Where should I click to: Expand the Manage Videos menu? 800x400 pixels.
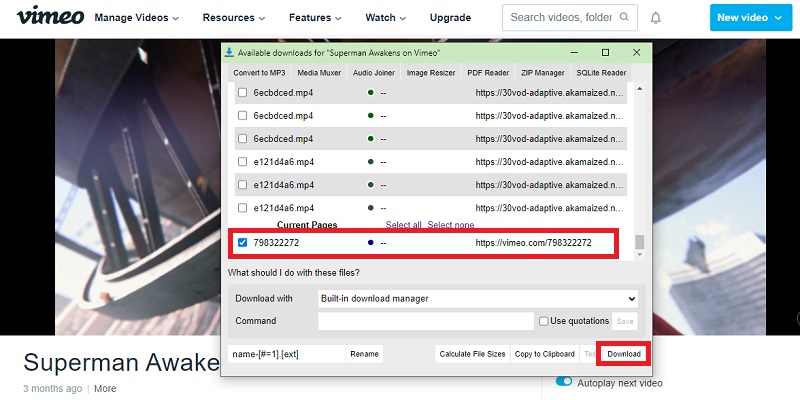pos(137,18)
